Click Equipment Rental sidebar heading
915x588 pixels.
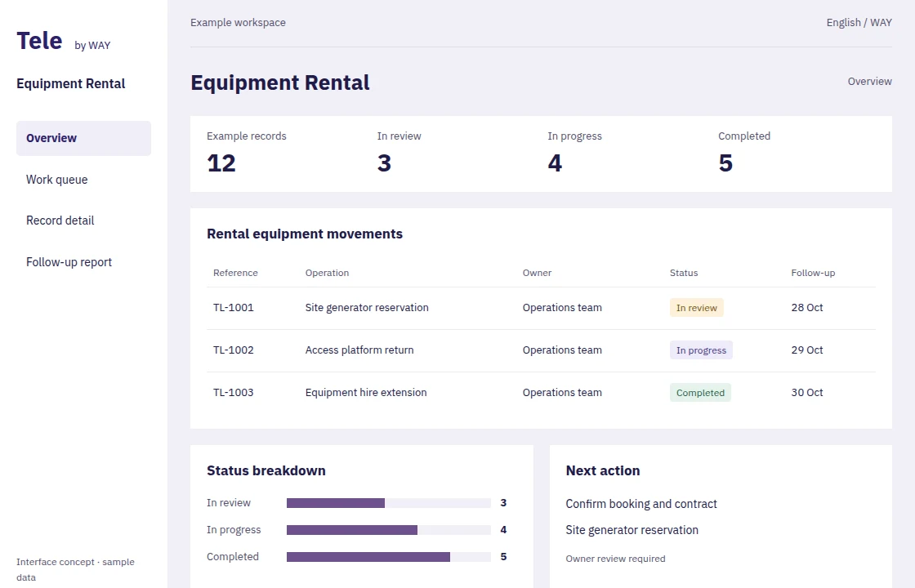tap(70, 83)
